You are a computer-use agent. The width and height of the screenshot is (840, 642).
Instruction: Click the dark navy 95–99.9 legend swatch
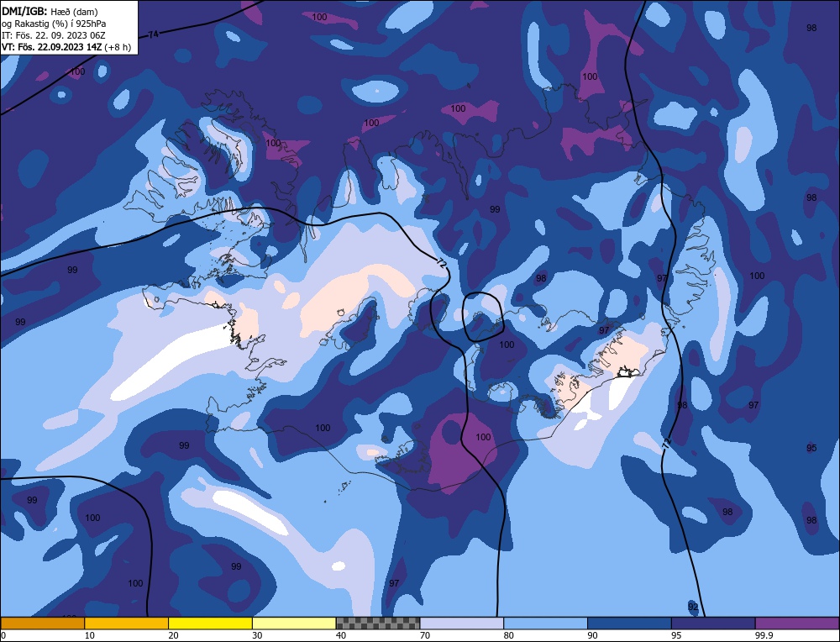coord(713,624)
